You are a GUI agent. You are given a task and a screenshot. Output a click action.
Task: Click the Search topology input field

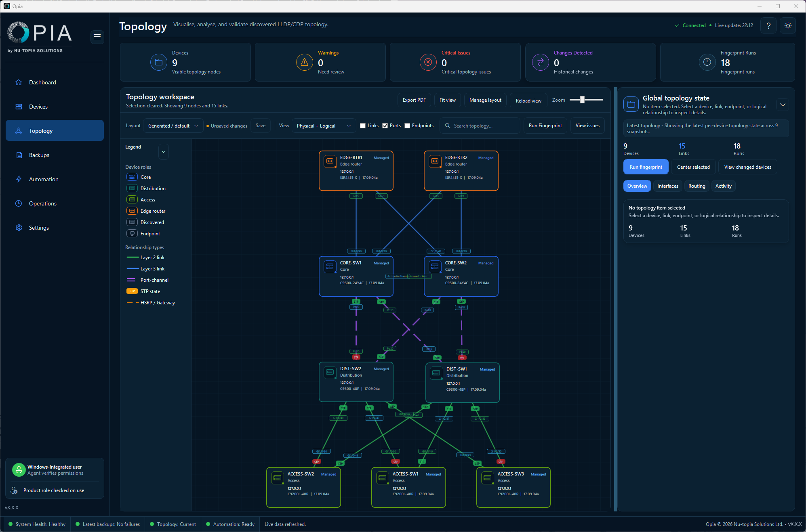[x=480, y=126]
